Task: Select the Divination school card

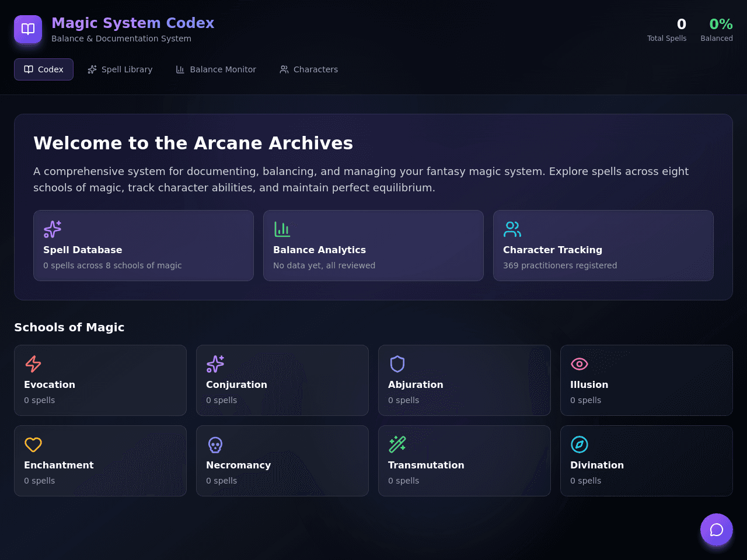Action: 647,461
